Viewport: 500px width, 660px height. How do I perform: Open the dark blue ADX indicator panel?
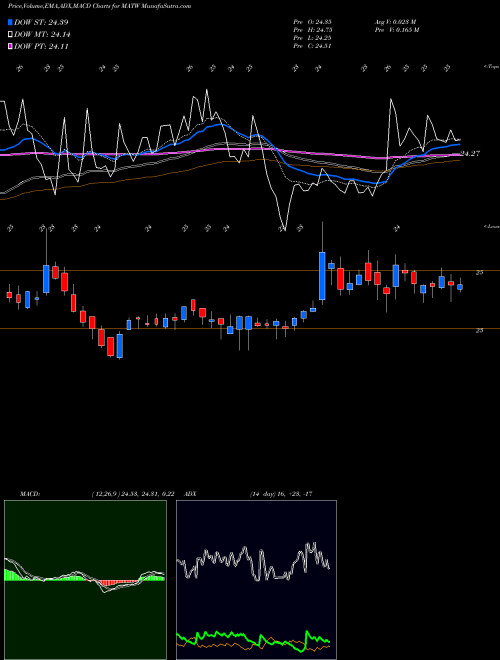coord(256,580)
